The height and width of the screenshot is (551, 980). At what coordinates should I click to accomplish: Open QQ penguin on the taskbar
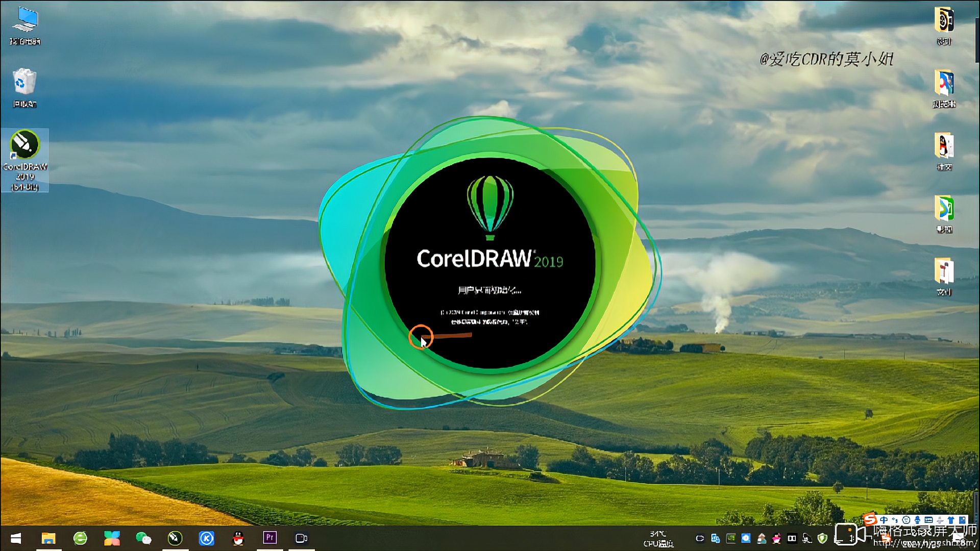(x=238, y=538)
